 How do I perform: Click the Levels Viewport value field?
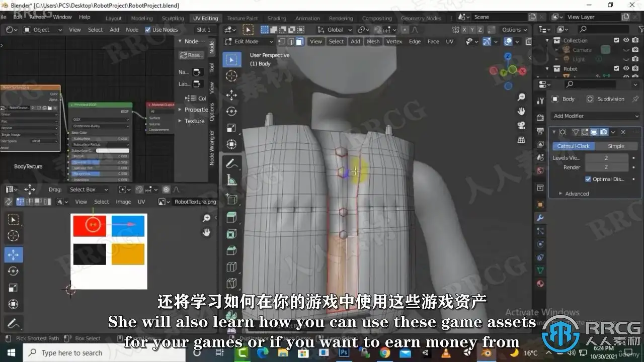606,158
